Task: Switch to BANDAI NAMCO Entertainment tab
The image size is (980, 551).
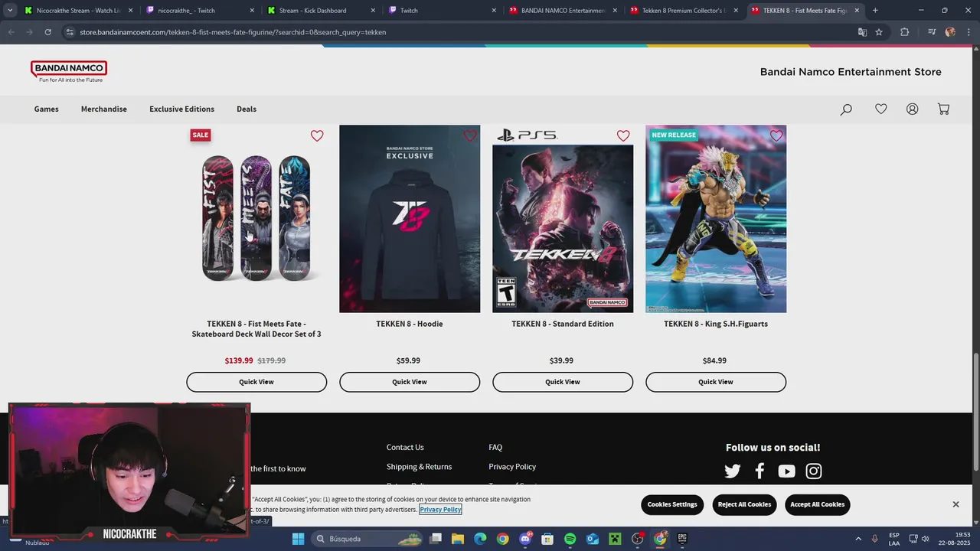Action: pos(563,11)
